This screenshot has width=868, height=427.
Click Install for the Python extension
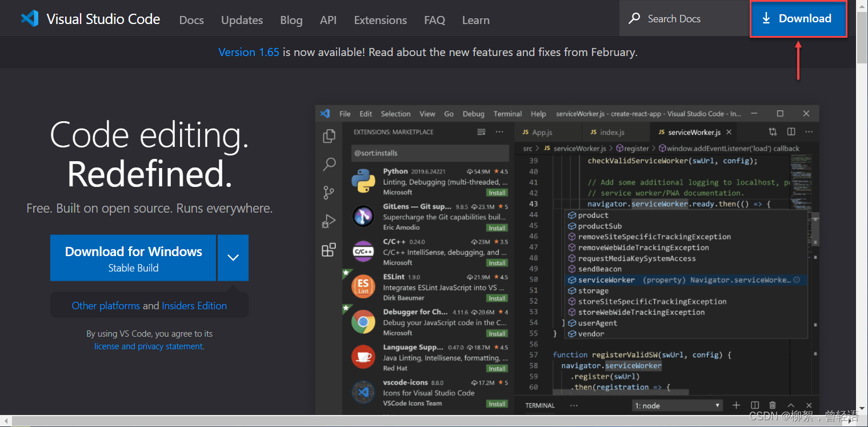497,193
